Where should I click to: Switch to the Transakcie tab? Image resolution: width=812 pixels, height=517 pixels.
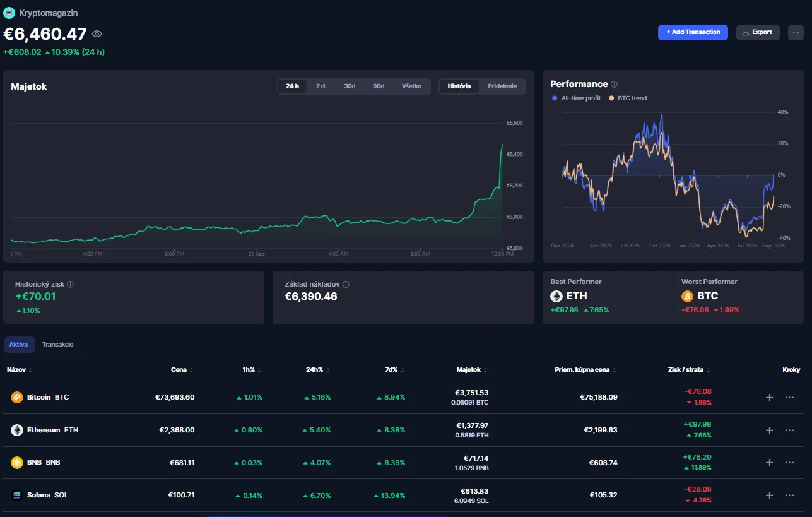[x=58, y=345]
